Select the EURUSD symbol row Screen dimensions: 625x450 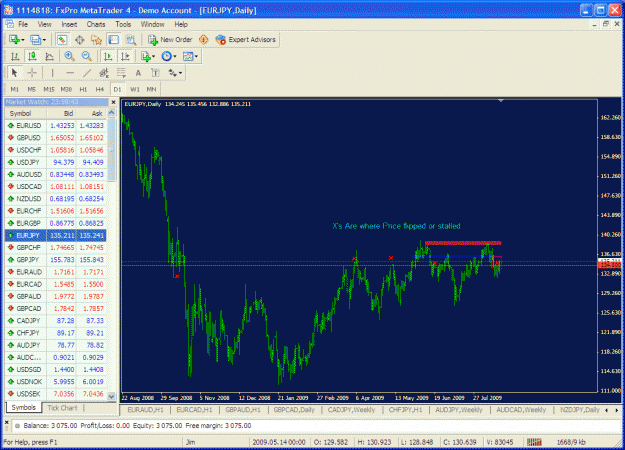click(x=56, y=126)
